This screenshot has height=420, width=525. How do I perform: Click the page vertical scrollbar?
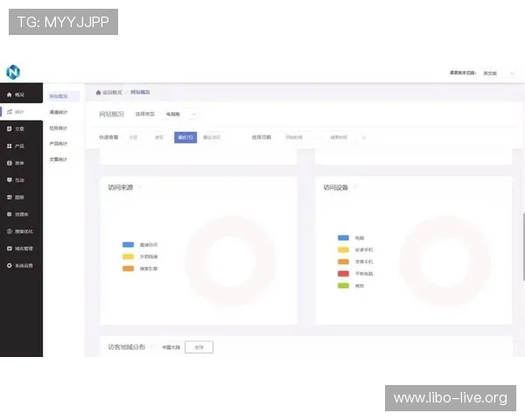click(x=523, y=247)
